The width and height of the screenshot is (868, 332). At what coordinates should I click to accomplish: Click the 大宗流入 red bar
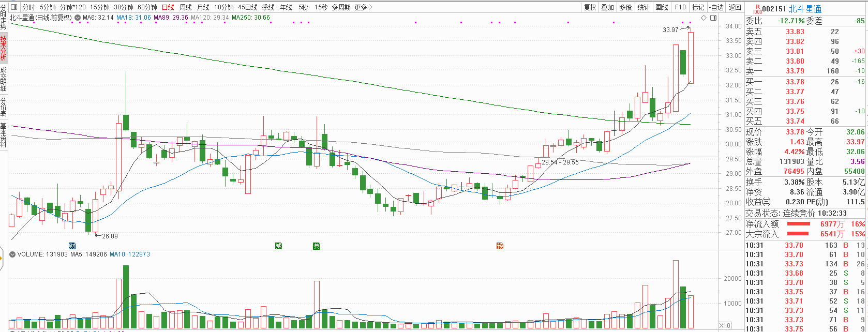tap(799, 234)
